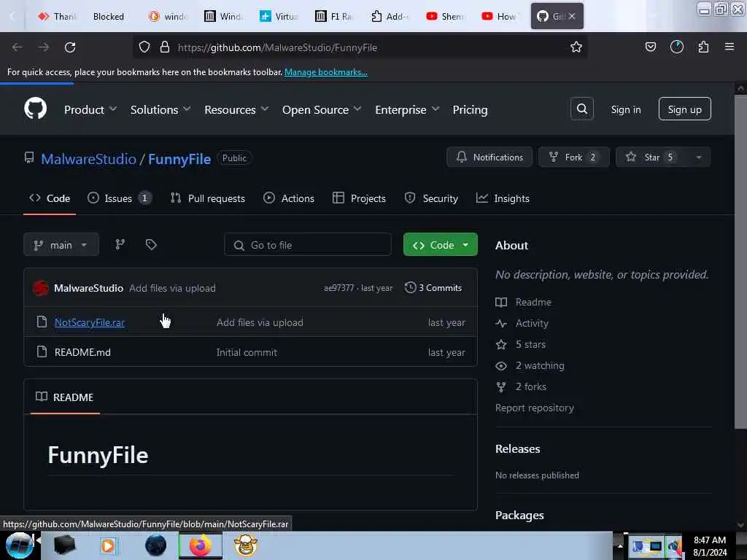The image size is (747, 560).
Task: Open the Firefox extensions puzzle icon
Action: click(703, 47)
